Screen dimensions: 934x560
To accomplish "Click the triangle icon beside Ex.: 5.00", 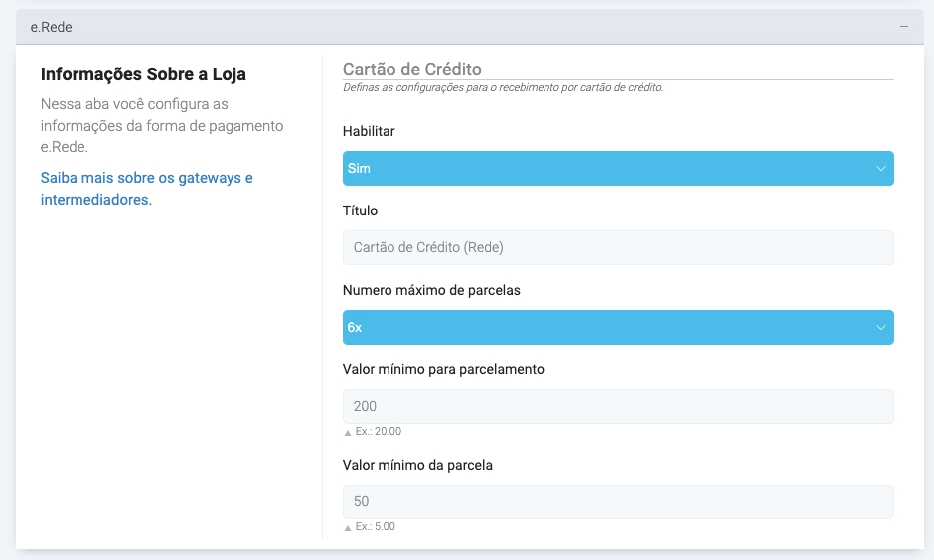I will (347, 528).
